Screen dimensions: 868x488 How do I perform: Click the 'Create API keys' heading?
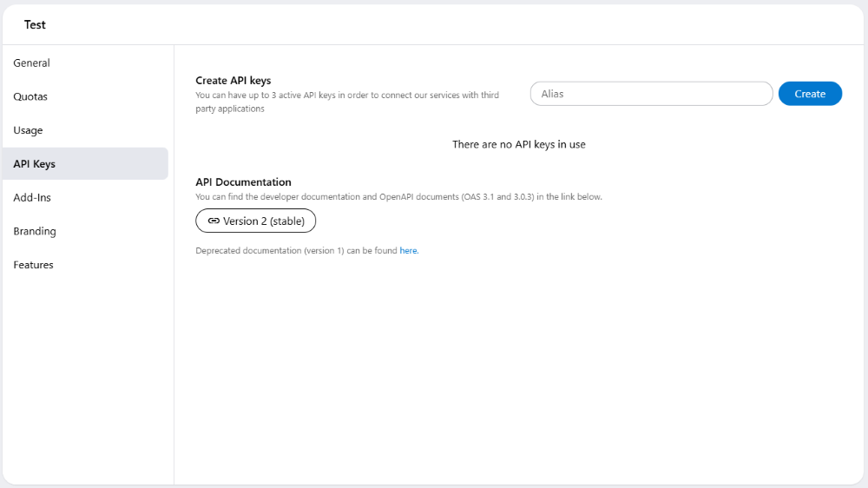click(233, 80)
